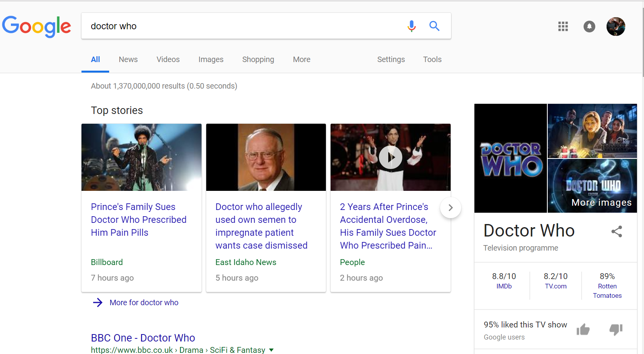Click More images in knowledge panel

[602, 202]
